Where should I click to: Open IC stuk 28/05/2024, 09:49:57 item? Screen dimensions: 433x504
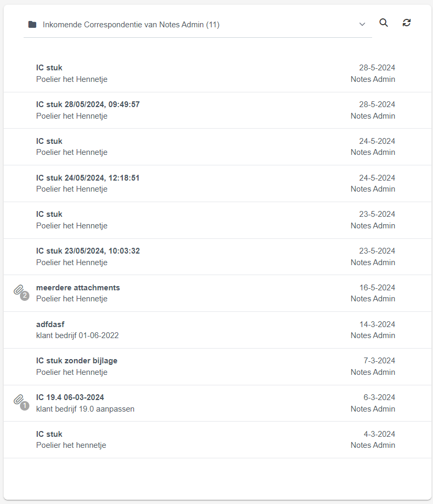click(217, 110)
